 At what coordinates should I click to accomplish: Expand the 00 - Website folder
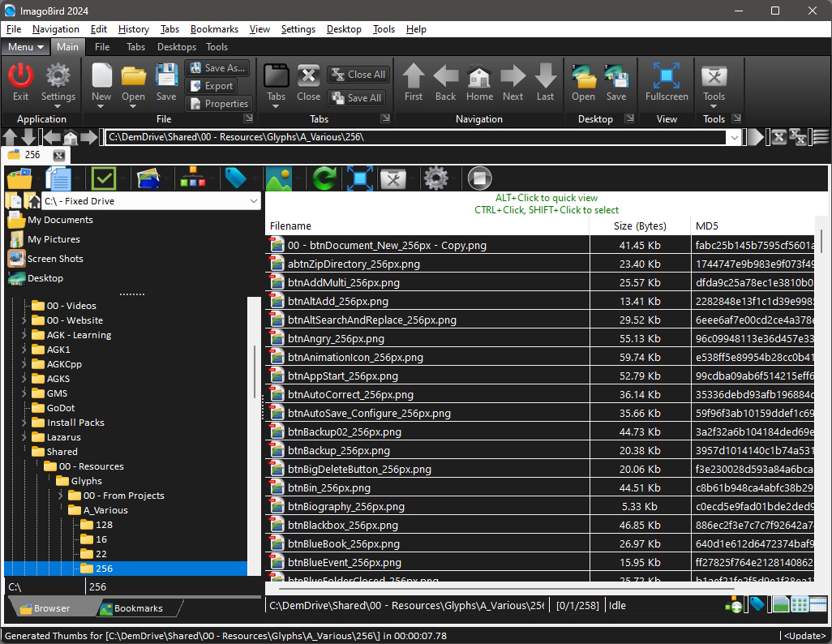click(x=24, y=320)
